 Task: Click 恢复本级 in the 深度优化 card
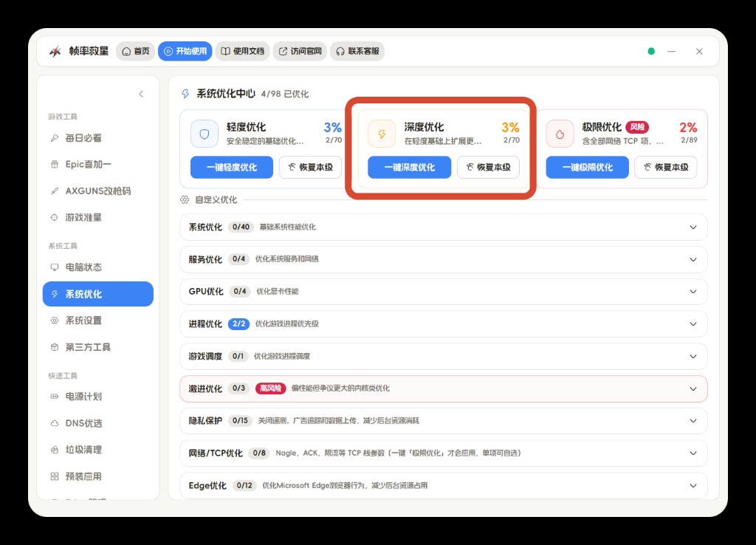click(489, 168)
